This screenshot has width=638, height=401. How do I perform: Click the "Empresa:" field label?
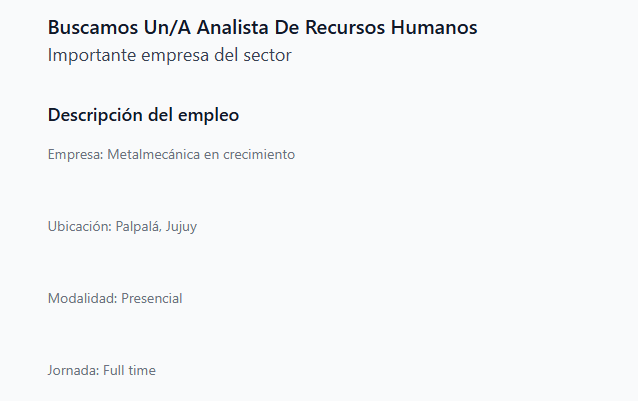pos(74,155)
